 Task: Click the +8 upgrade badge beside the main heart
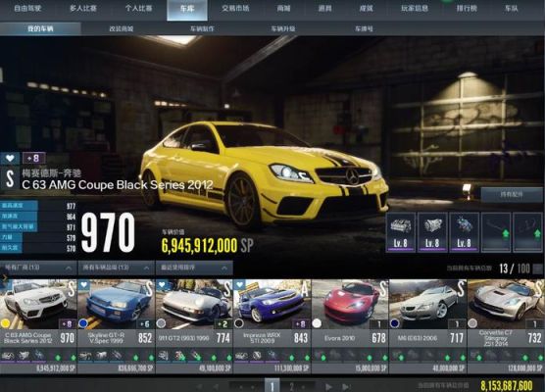(x=33, y=159)
